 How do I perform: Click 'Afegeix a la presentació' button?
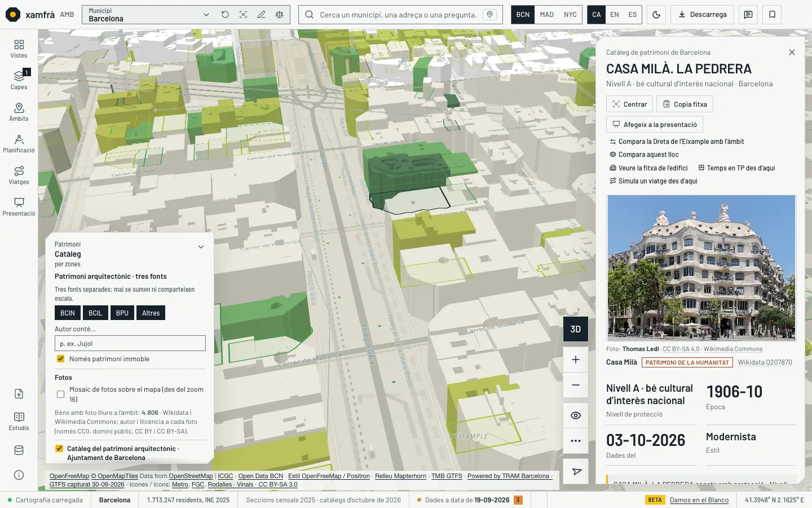[655, 125]
